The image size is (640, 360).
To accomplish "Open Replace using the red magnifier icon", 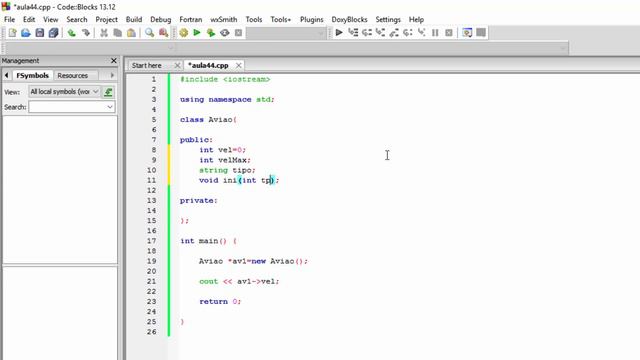I will pyautogui.click(x=164, y=33).
